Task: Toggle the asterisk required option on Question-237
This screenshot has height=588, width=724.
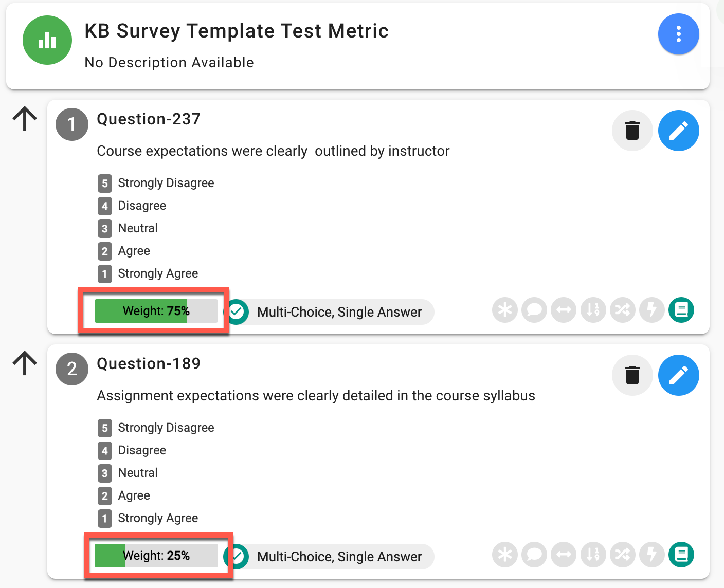Action: coord(505,310)
